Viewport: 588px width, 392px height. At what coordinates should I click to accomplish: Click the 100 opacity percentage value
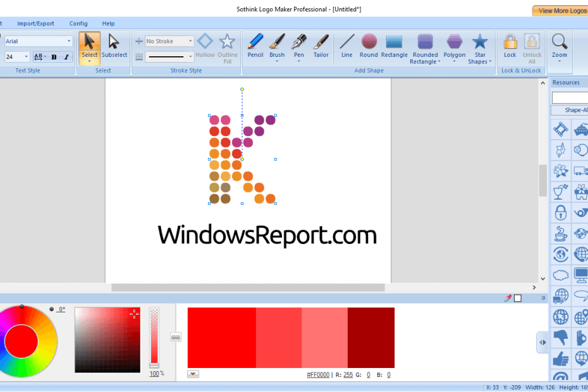(154, 374)
